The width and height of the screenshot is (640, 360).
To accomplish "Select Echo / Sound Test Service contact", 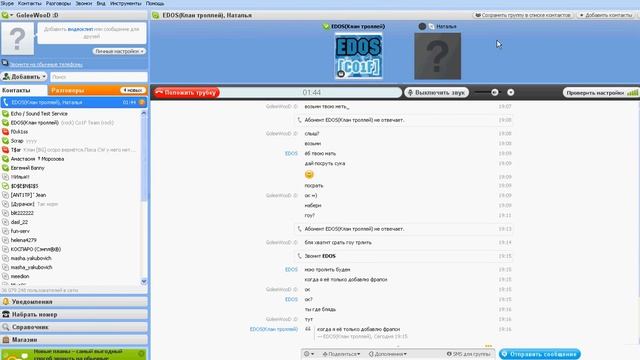I will pyautogui.click(x=39, y=113).
